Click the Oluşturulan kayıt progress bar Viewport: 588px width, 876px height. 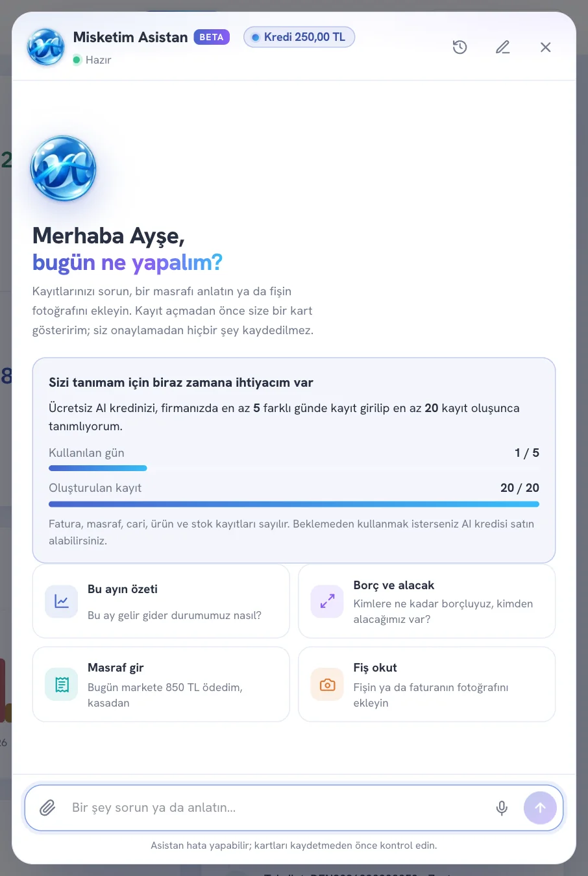pyautogui.click(x=294, y=504)
